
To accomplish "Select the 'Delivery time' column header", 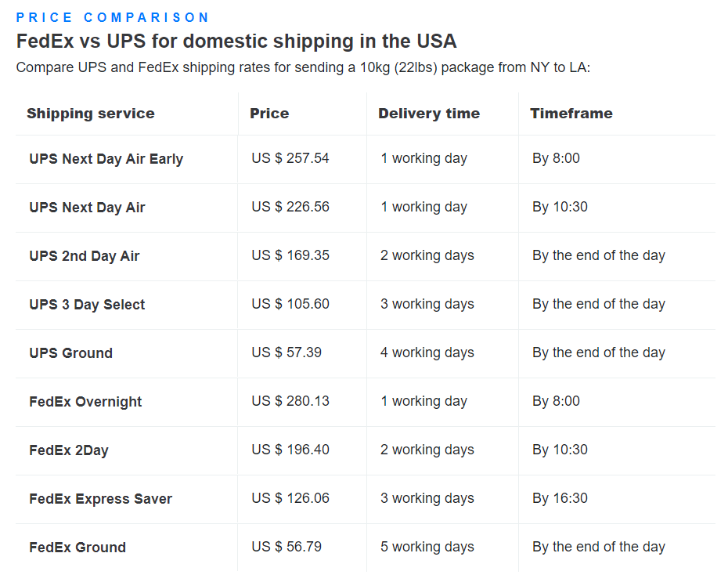I will pos(429,114).
